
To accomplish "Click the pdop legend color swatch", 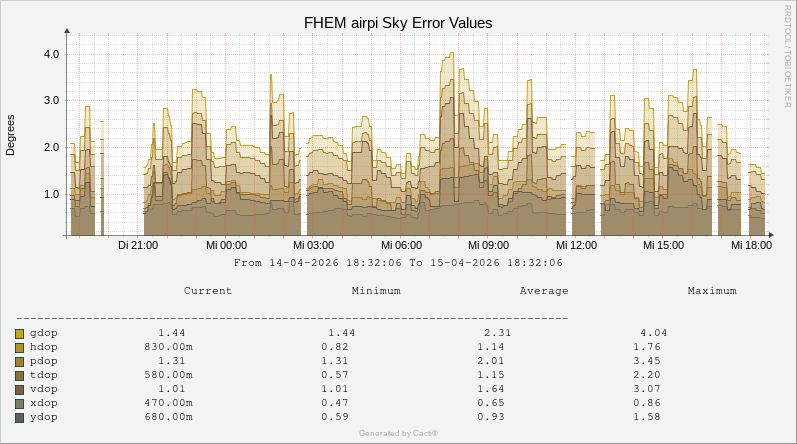I will [x=20, y=361].
